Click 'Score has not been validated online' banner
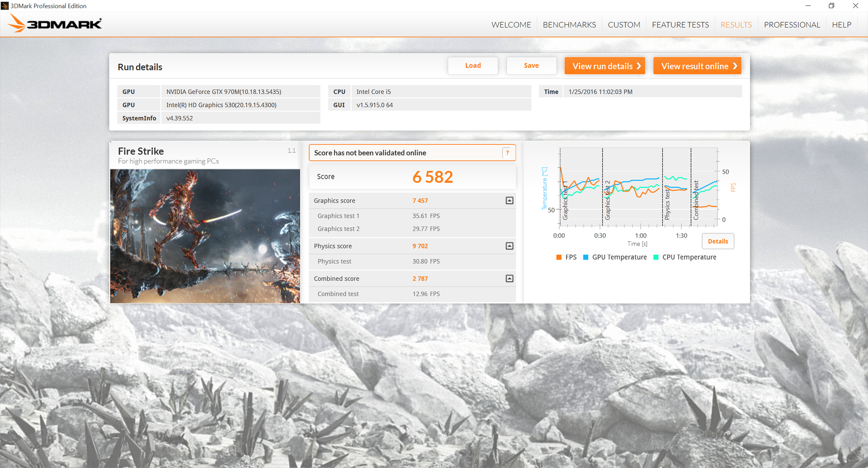 coord(412,153)
